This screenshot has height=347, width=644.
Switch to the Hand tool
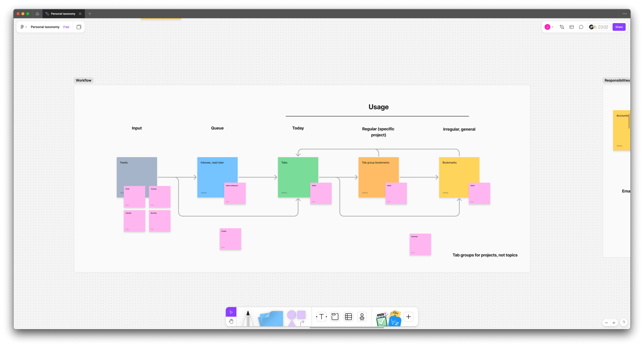click(231, 321)
